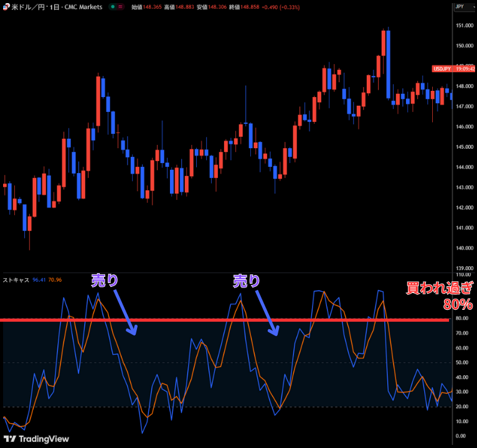This screenshot has height=448, width=477.
Task: Click the 始値 148.365 open value
Action: [146, 7]
